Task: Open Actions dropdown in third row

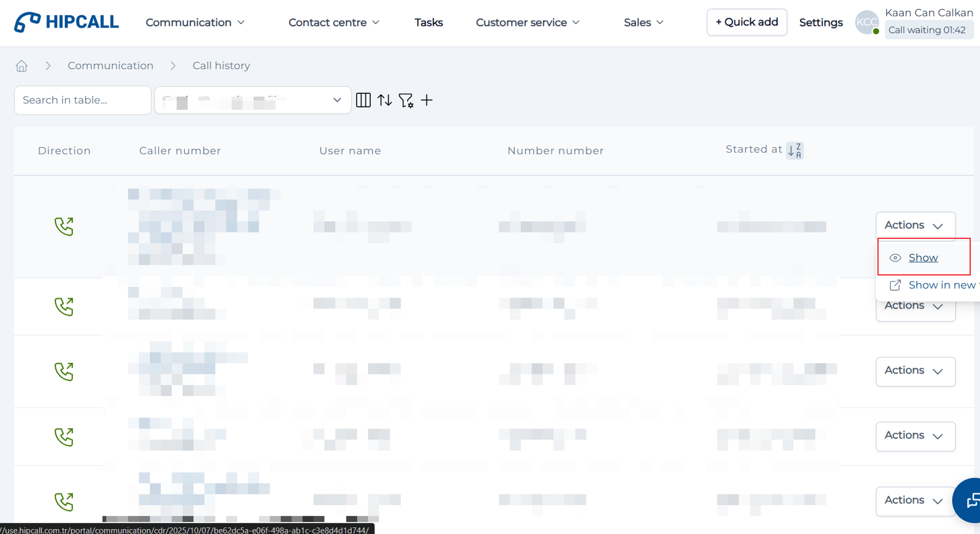Action: (x=915, y=371)
